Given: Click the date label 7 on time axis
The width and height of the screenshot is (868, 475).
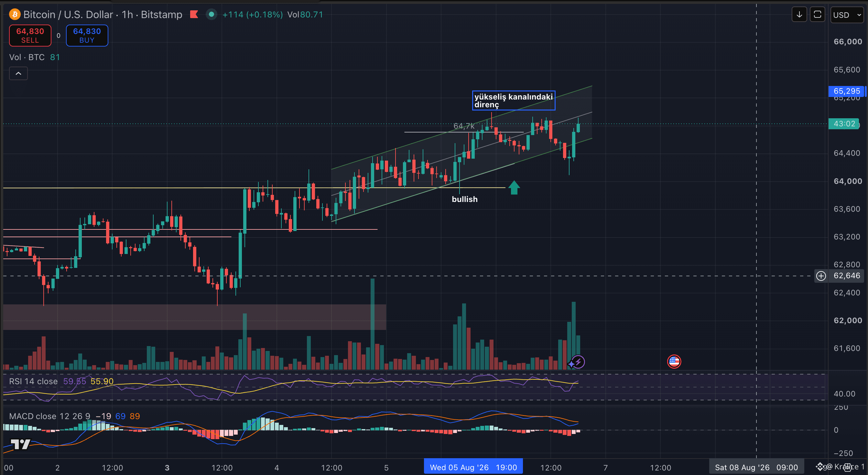Looking at the screenshot, I should click(x=605, y=468).
